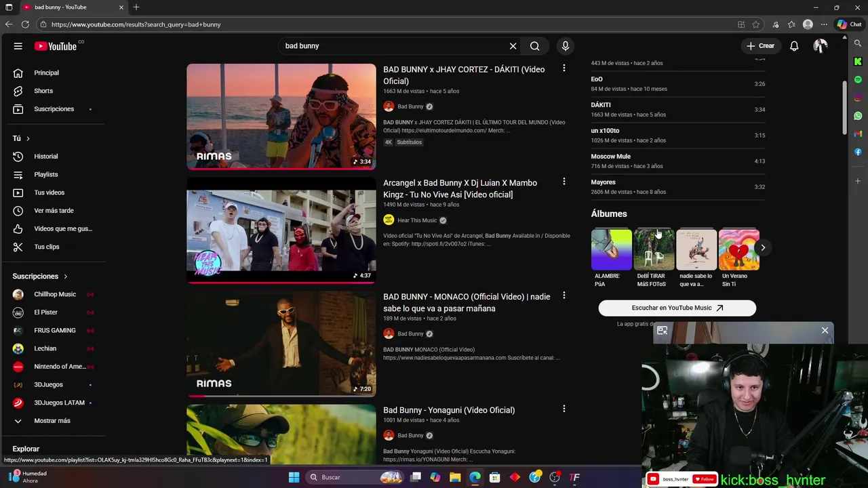The image size is (868, 488).
Task: Play Moscow Mule song in the list
Action: click(x=677, y=161)
